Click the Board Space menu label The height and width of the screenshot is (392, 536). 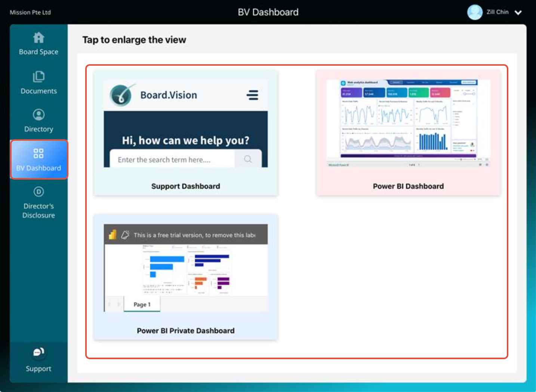pyautogui.click(x=38, y=52)
